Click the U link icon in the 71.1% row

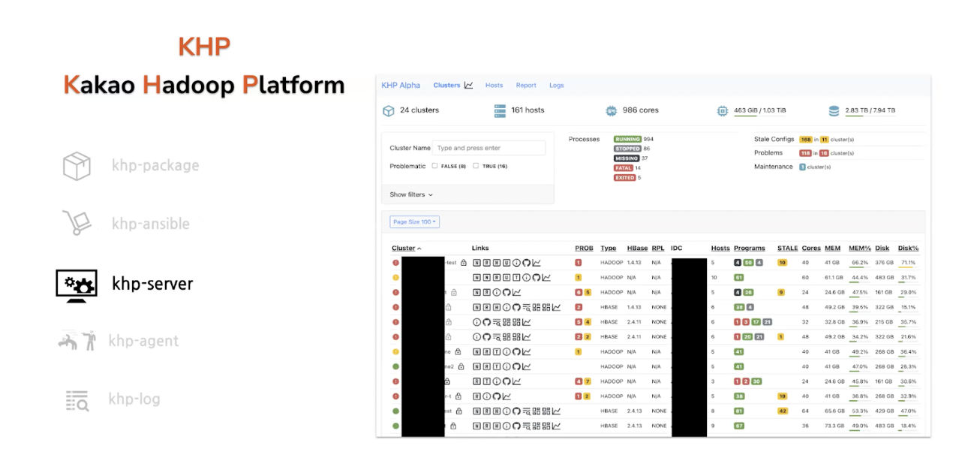click(507, 263)
